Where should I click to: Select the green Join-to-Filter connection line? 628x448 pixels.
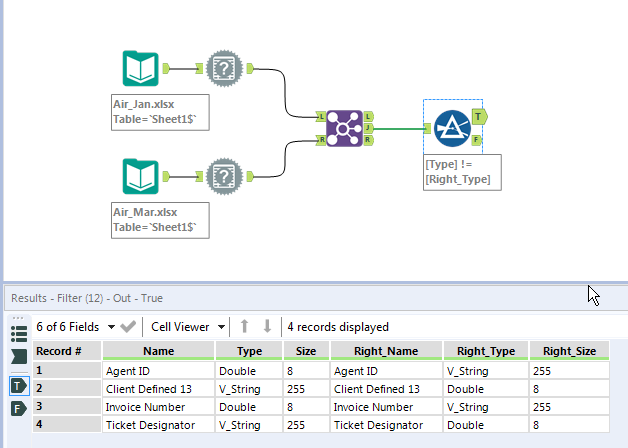pyautogui.click(x=399, y=129)
